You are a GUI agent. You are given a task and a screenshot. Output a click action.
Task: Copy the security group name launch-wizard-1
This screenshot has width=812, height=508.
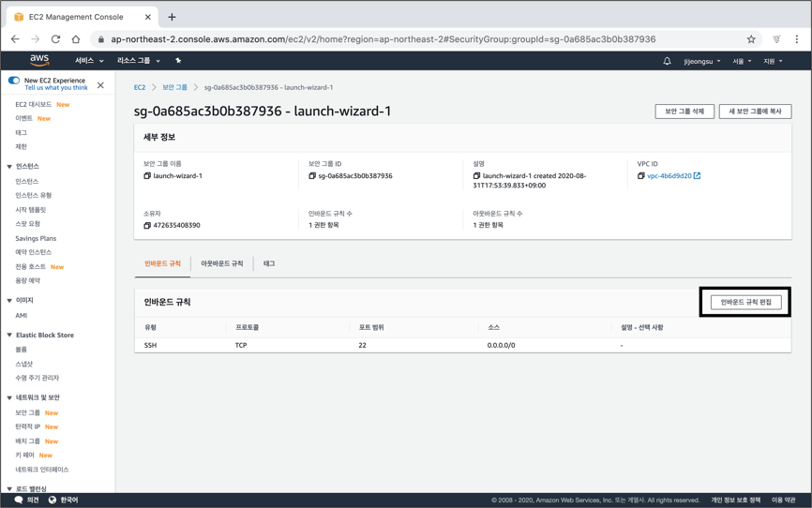(x=147, y=176)
